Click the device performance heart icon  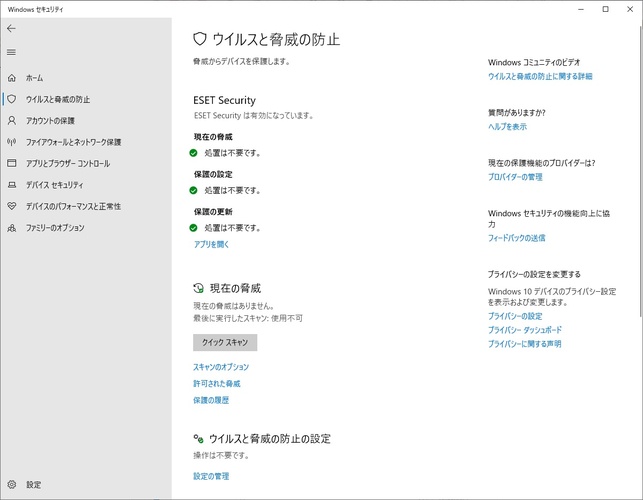point(12,206)
